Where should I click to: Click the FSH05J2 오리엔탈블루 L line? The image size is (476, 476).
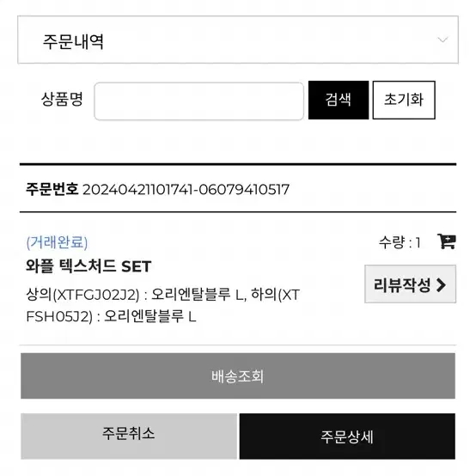tap(111, 316)
